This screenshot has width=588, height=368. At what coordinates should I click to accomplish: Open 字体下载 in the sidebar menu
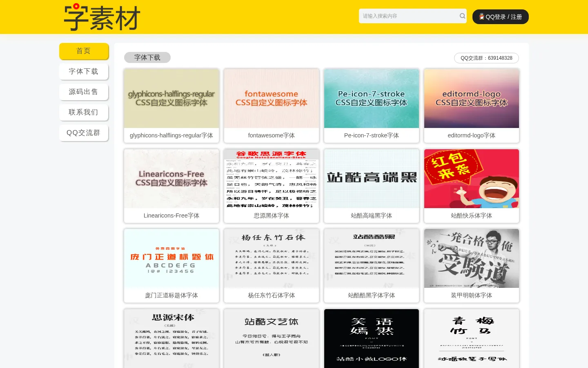click(x=84, y=72)
